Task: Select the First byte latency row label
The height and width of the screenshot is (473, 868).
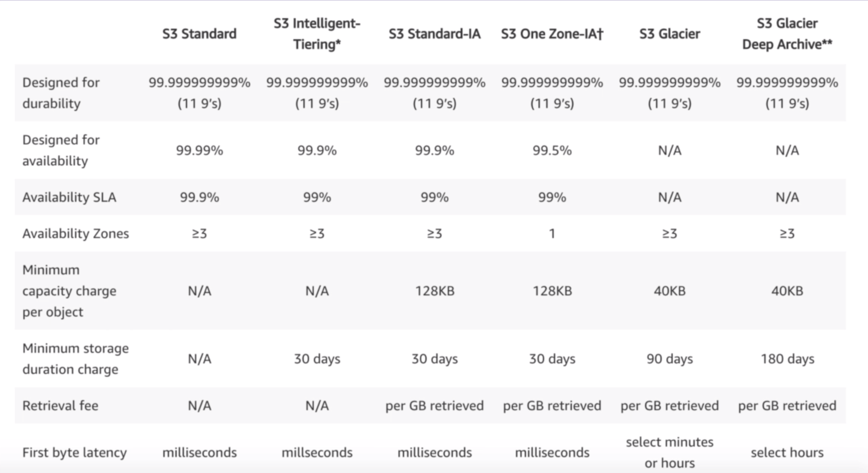Action: (75, 452)
